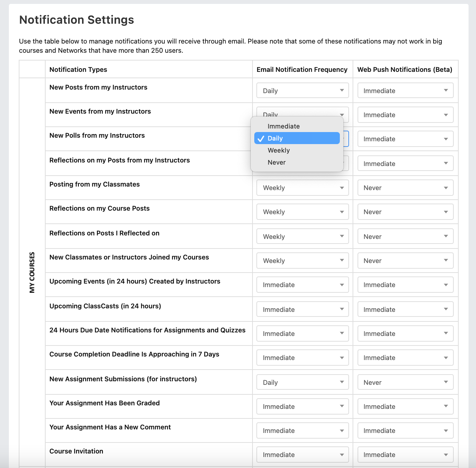Open web push dropdown for New Assignment Submissions

point(405,382)
